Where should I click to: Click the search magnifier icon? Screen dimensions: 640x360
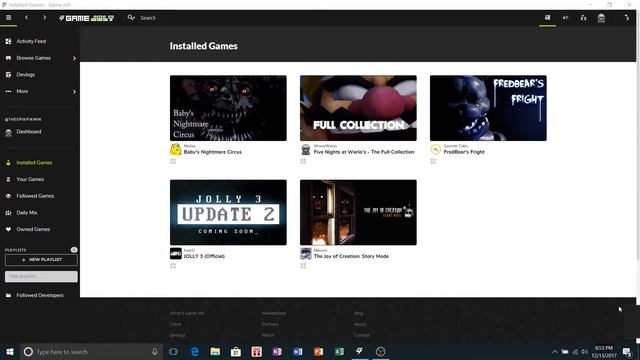[131, 18]
